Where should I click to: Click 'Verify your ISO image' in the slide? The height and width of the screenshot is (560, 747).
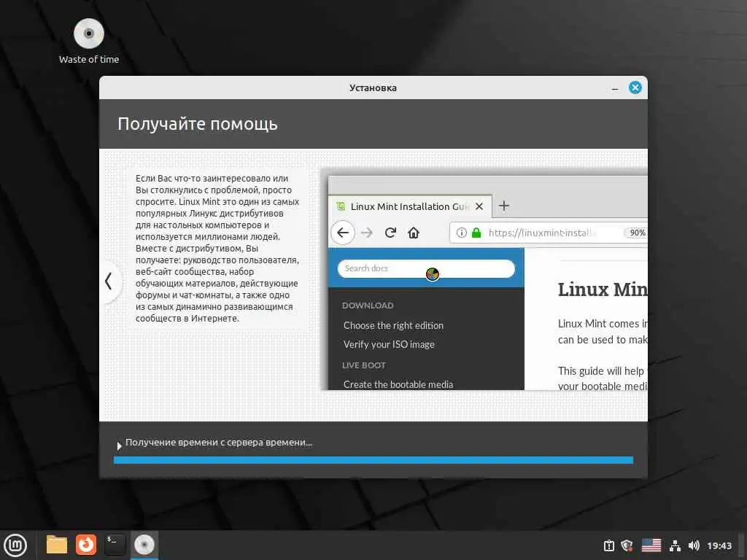389,344
